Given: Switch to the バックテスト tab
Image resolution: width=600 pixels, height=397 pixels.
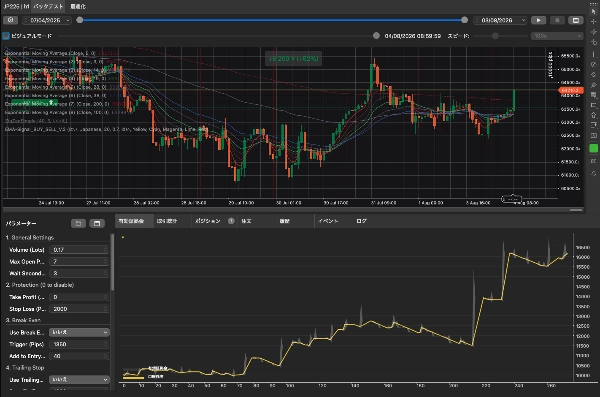Looking at the screenshot, I should coord(48,6).
